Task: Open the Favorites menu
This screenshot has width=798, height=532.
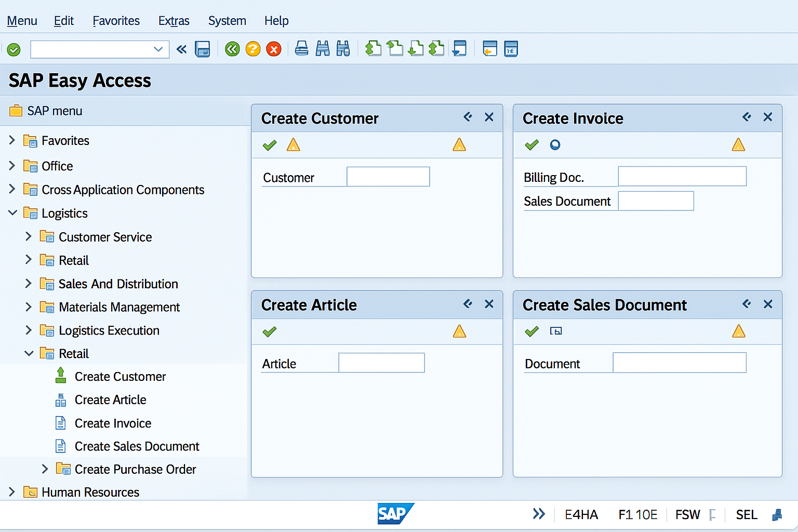Action: (116, 21)
